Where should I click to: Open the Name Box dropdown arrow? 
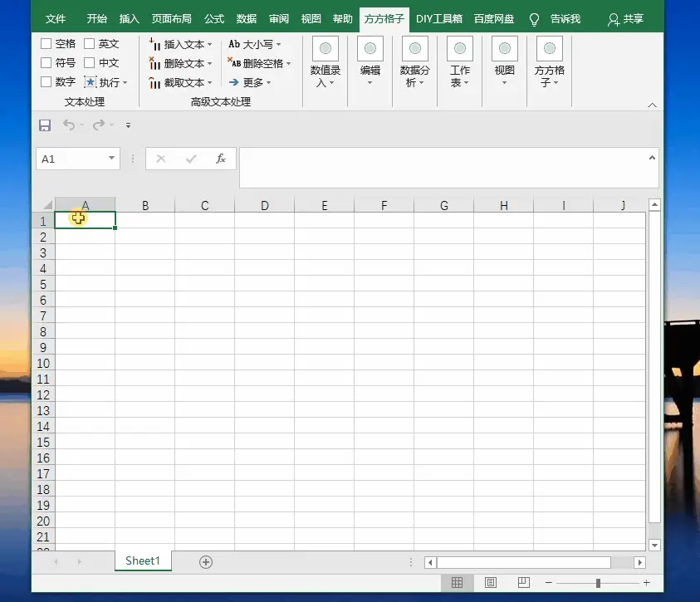[x=110, y=159]
